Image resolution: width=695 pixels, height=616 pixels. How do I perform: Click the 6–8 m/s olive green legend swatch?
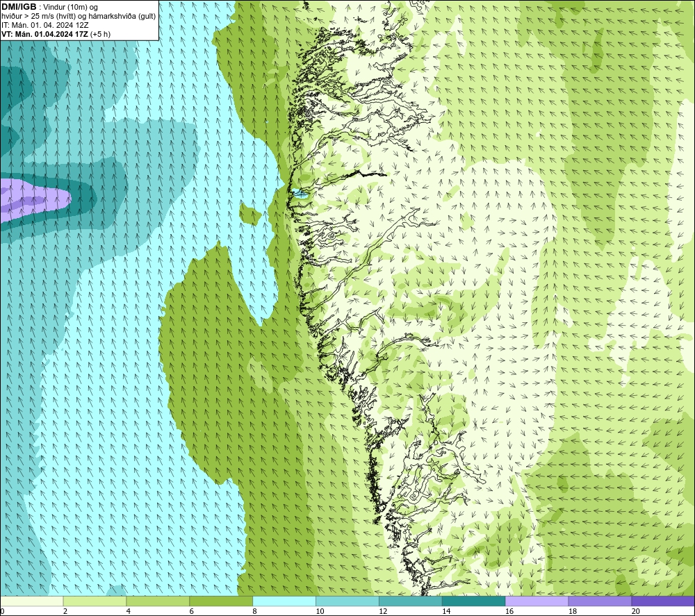(x=221, y=601)
